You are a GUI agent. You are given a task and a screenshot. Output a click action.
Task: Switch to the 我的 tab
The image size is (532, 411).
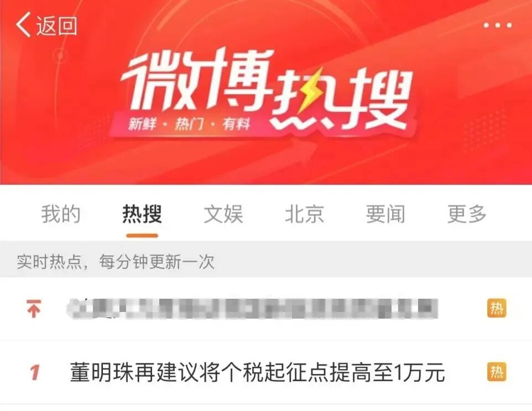[61, 214]
